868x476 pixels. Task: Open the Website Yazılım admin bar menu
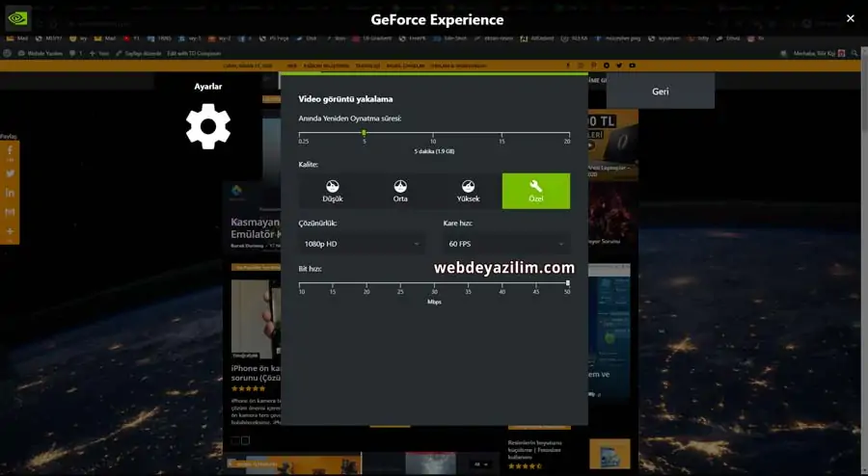(x=41, y=54)
